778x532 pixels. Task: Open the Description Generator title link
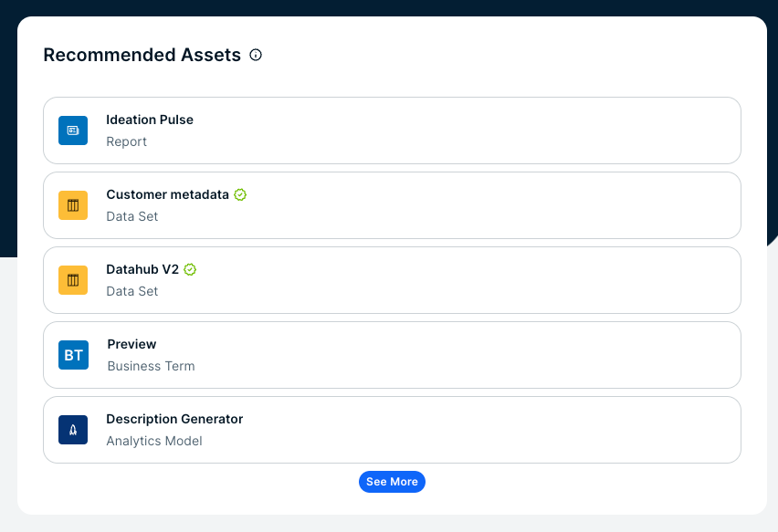click(x=174, y=419)
